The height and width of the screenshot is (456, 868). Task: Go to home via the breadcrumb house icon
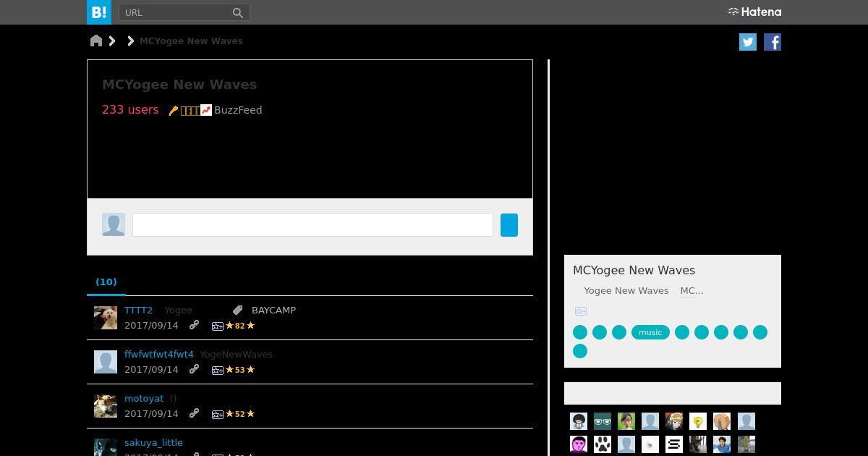pos(96,41)
